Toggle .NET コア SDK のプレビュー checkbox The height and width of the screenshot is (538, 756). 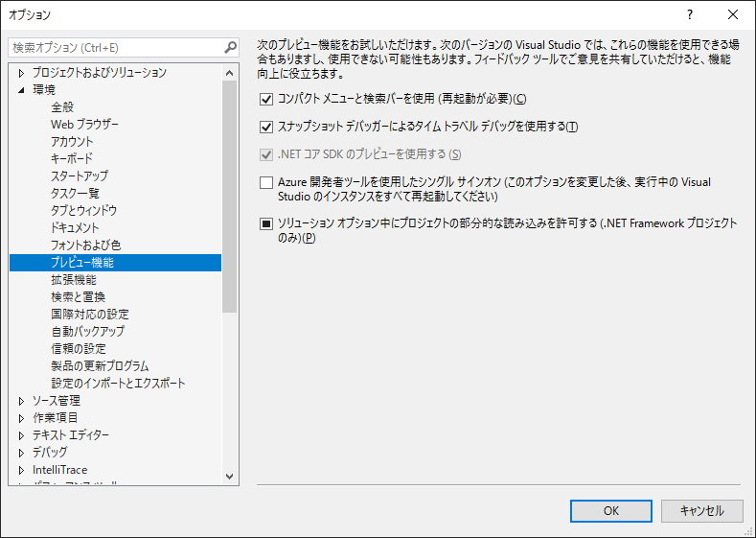[x=266, y=154]
